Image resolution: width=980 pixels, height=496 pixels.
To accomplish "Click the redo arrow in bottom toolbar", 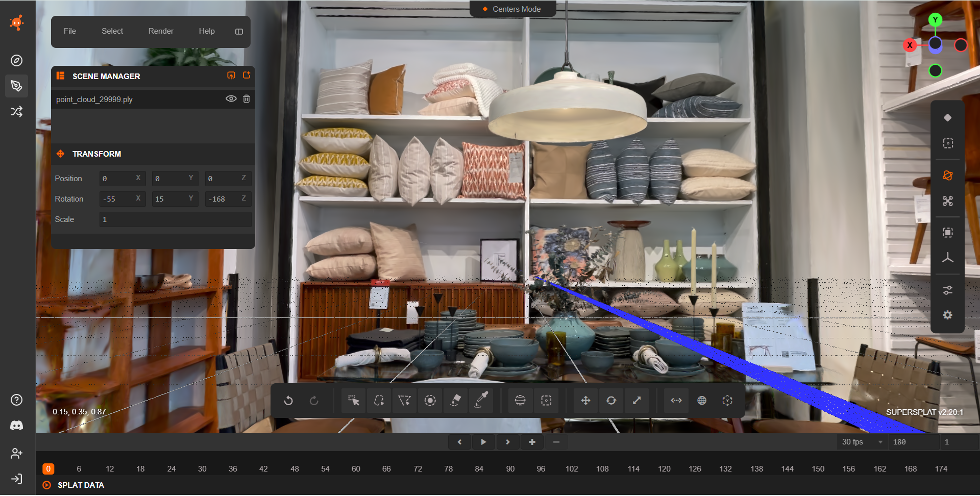I will click(314, 401).
